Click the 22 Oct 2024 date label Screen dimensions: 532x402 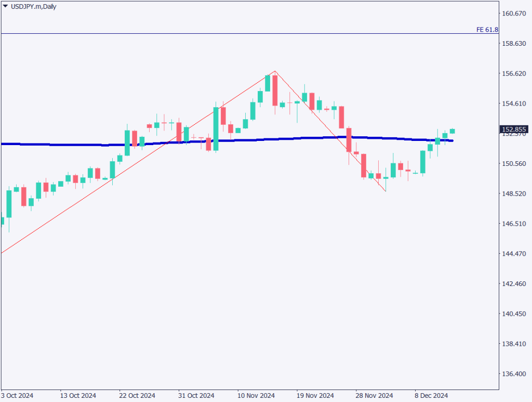click(x=137, y=396)
